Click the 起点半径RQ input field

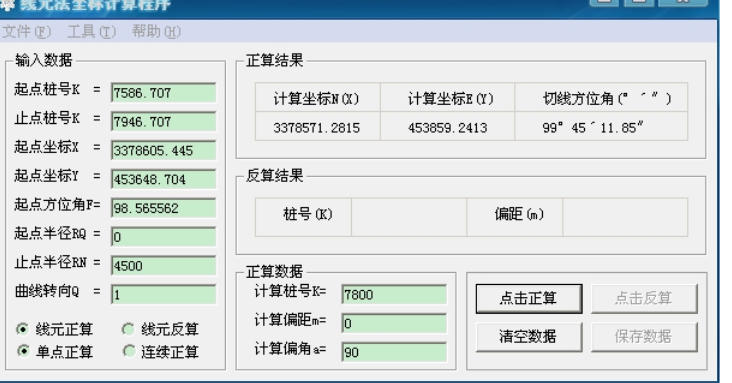(163, 237)
